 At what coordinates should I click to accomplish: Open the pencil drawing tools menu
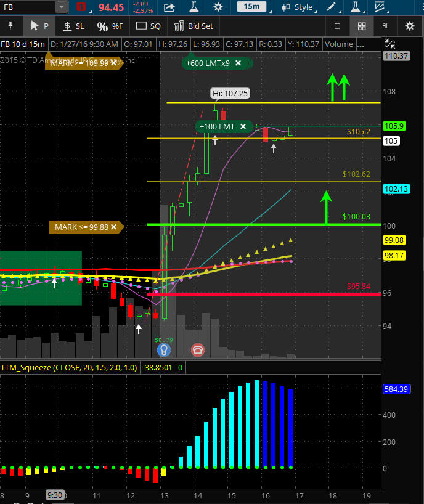pos(331,7)
